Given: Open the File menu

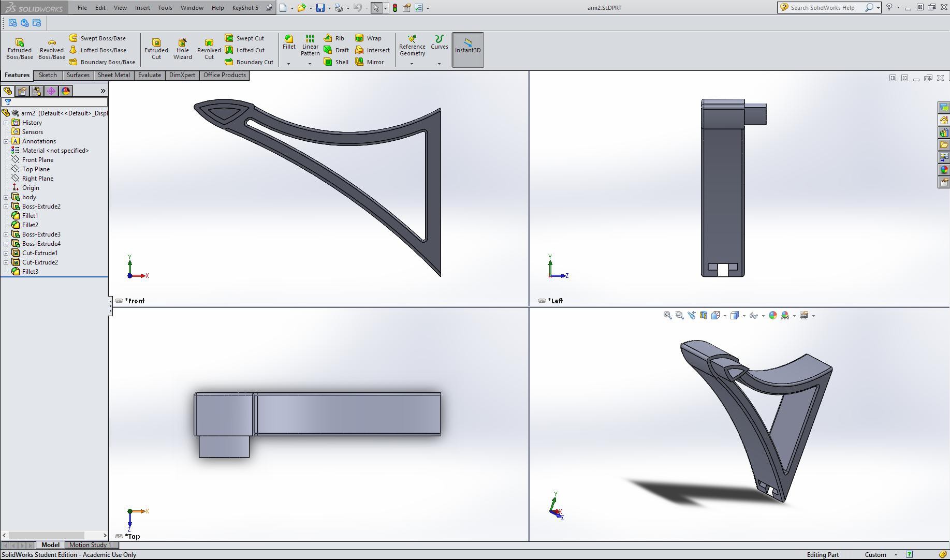Looking at the screenshot, I should click(x=82, y=8).
